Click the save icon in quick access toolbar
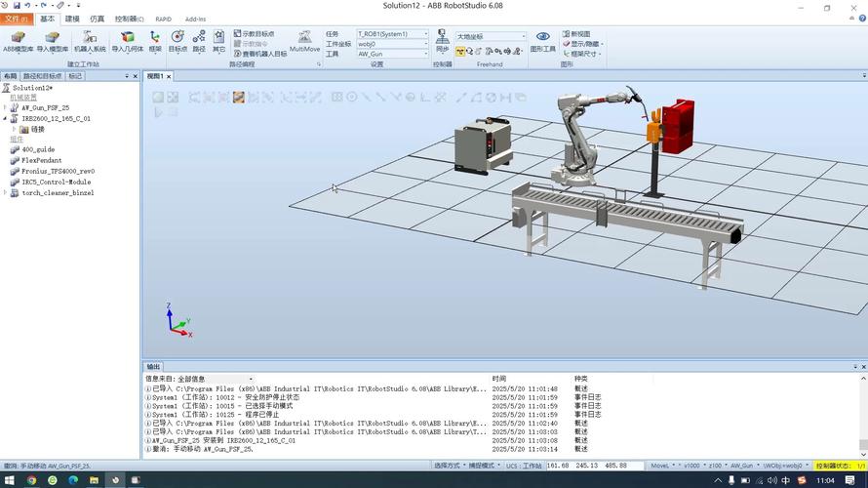 point(17,5)
